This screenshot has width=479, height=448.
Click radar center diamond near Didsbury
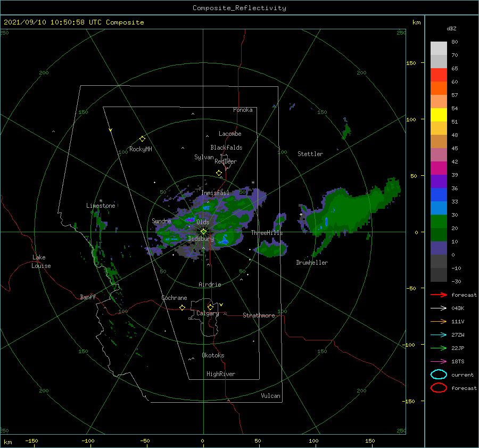(x=203, y=232)
